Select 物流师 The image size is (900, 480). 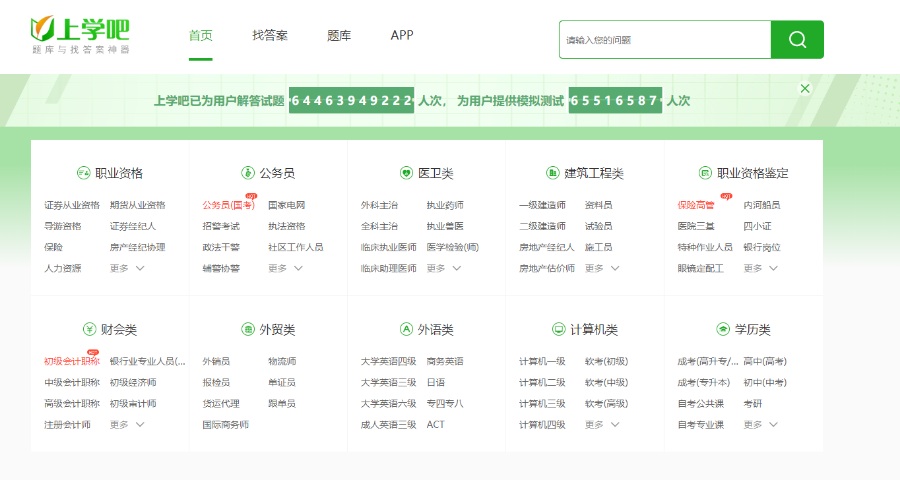[x=282, y=361]
